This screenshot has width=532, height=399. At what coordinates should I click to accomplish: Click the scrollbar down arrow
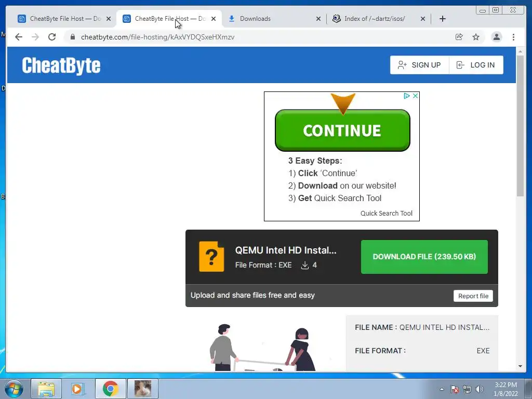click(520, 366)
